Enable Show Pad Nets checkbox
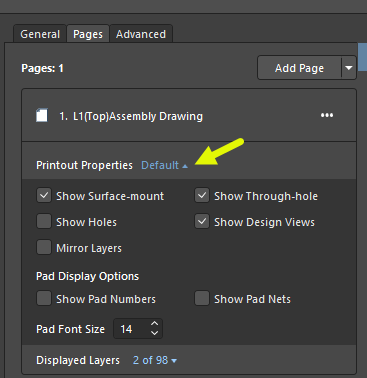The width and height of the screenshot is (367, 378). click(x=202, y=299)
